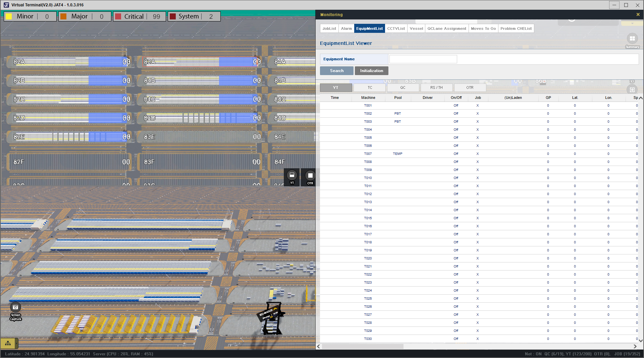
Task: Open the hierarchy tree menu icon
Action: tap(8, 343)
